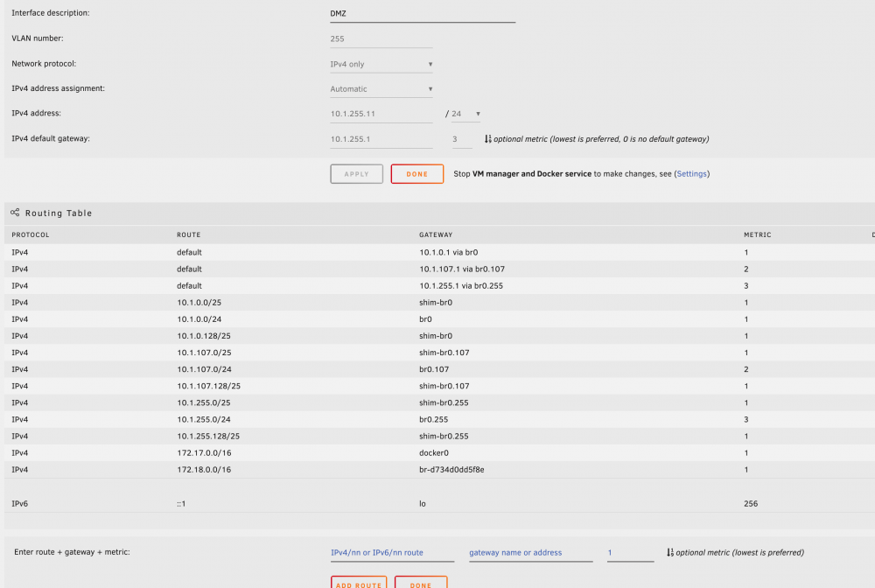875x588 pixels.
Task: Click the gateway name or address field
Action: (x=531, y=553)
